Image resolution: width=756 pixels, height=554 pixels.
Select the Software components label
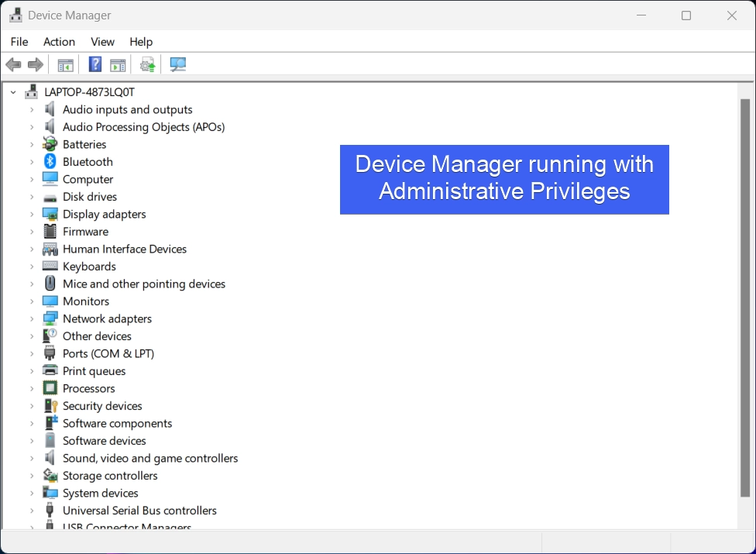[117, 423]
